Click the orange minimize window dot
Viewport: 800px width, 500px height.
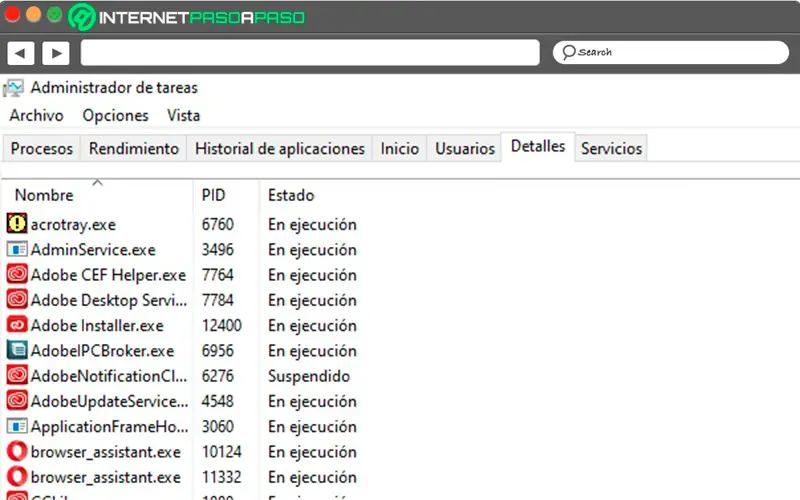(x=33, y=14)
